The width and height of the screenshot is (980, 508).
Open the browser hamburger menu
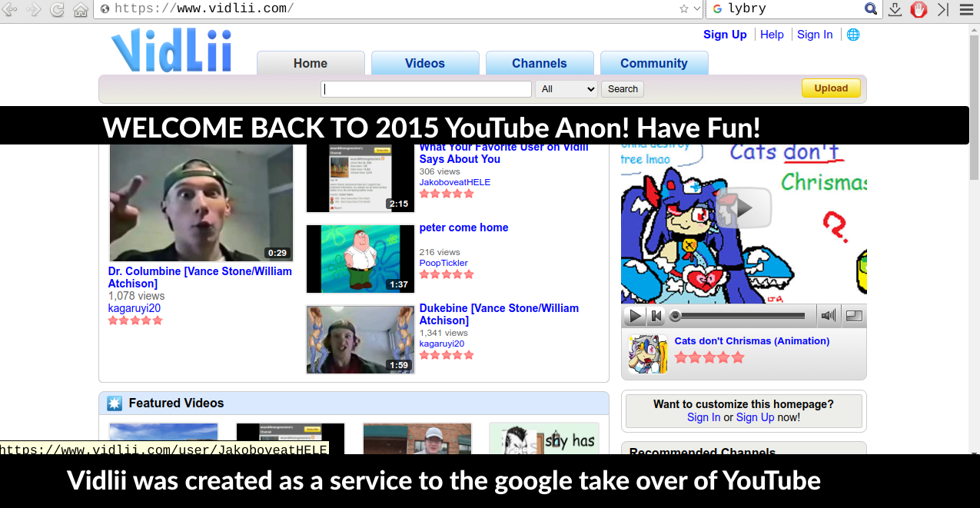966,9
